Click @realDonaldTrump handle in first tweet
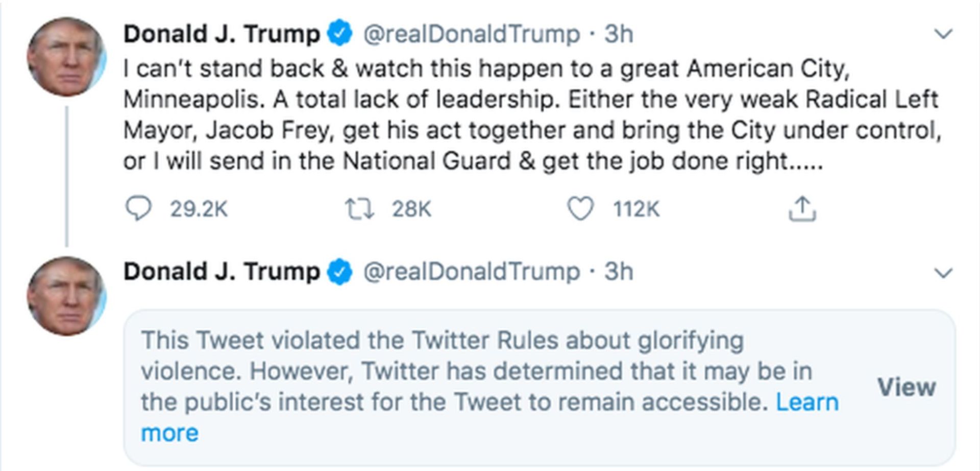The width and height of the screenshot is (980, 471). click(x=471, y=34)
